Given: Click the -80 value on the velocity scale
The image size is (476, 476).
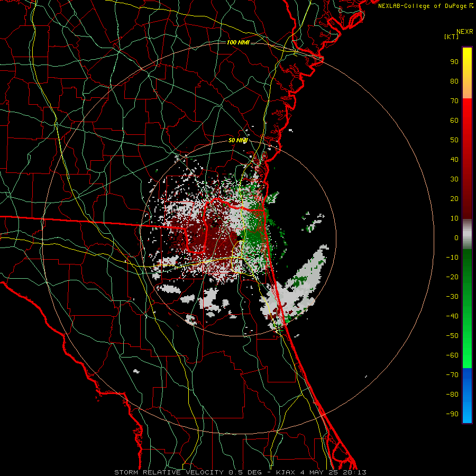Looking at the screenshot, I should click(452, 395).
